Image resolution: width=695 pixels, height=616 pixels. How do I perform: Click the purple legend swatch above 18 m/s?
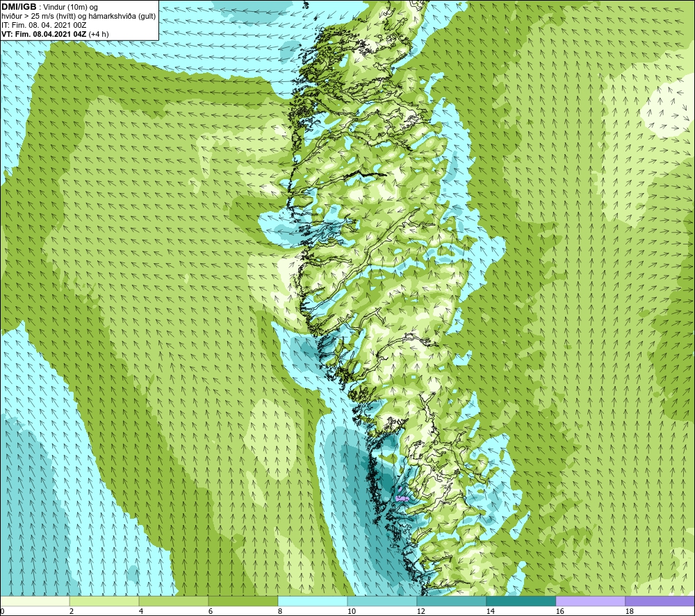coord(660,601)
